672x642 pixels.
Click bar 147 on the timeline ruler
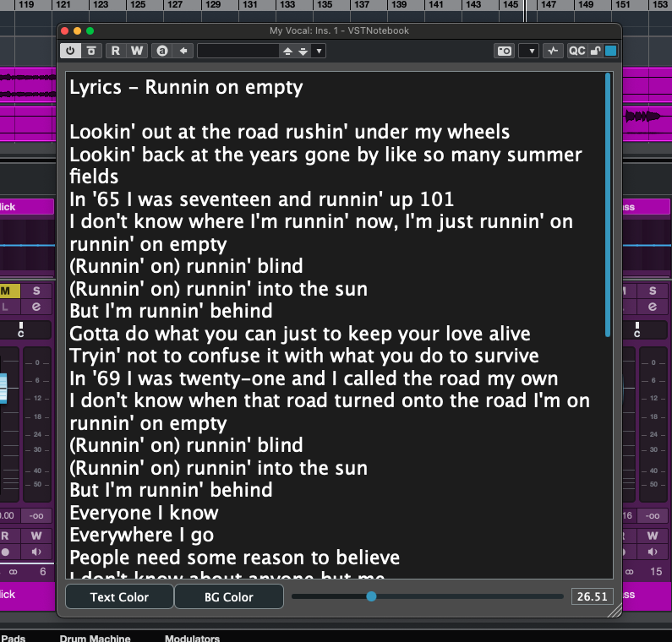[548, 5]
